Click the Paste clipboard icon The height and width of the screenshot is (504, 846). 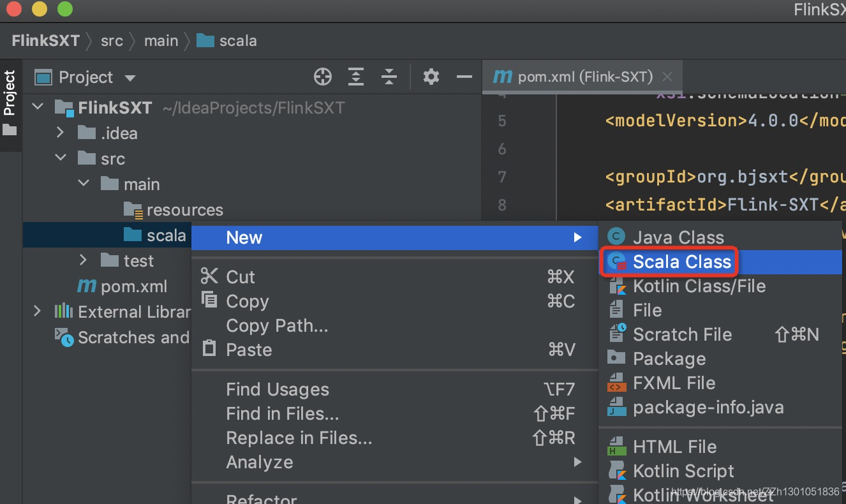[x=209, y=348]
